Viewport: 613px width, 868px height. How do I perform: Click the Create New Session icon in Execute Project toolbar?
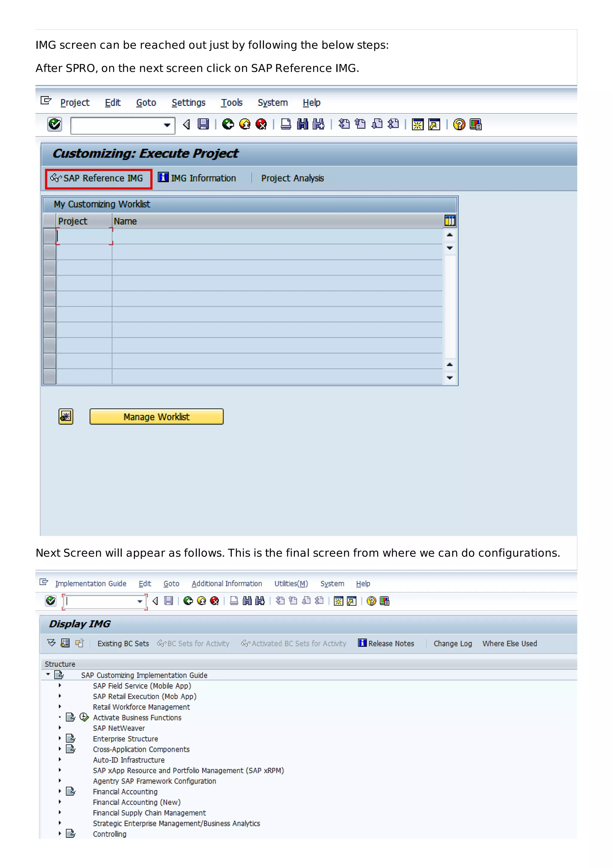417,124
